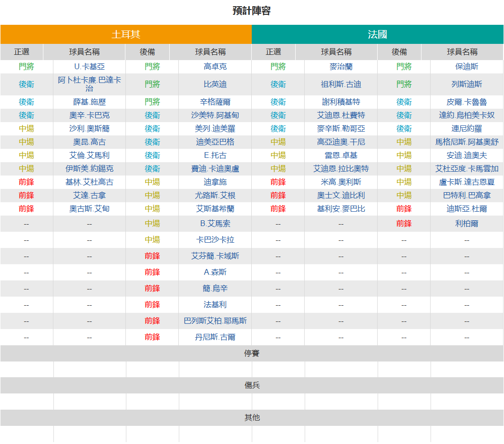This screenshot has height=444, width=504.
Task: Click player 基利安.麥巴比
Action: (341, 209)
